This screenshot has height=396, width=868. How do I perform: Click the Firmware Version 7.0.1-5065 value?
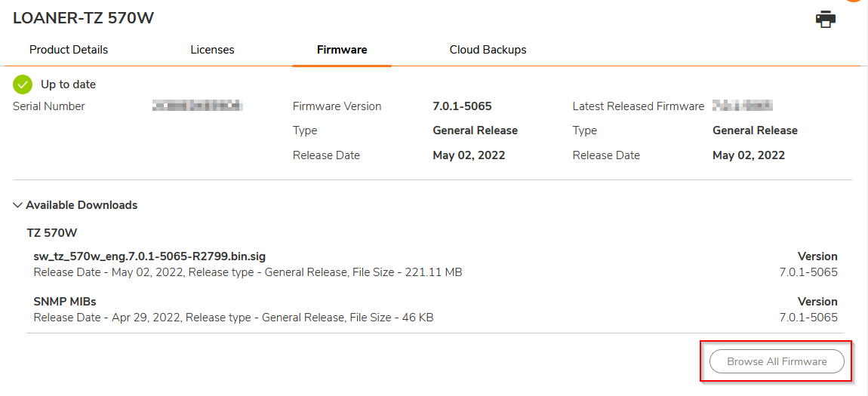(x=462, y=106)
